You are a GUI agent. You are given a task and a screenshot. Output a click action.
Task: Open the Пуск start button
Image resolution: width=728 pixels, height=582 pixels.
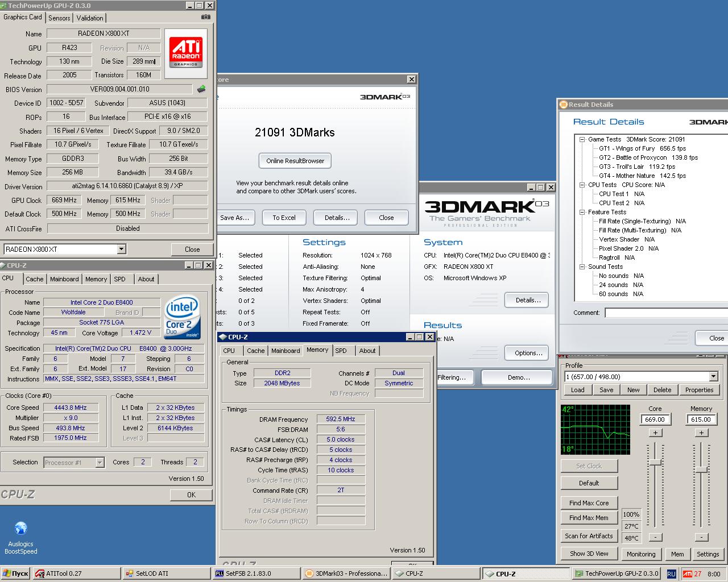coord(15,573)
